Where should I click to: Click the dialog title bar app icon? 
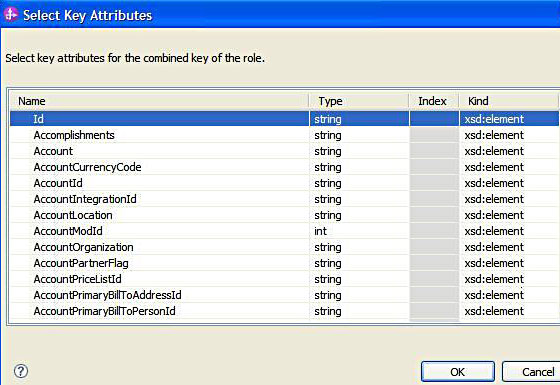point(11,15)
